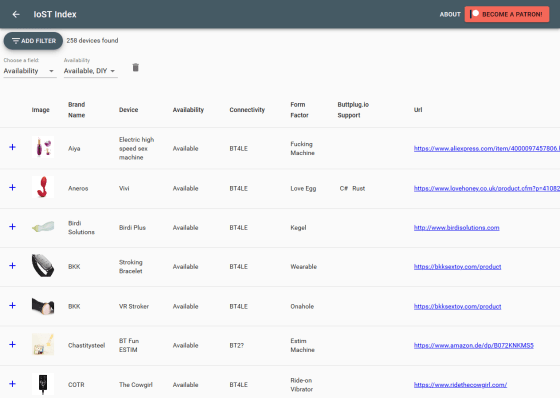Open the bkksextoy link for Stroking Bracelet
This screenshot has height=398, width=560.
pyautogui.click(x=458, y=267)
